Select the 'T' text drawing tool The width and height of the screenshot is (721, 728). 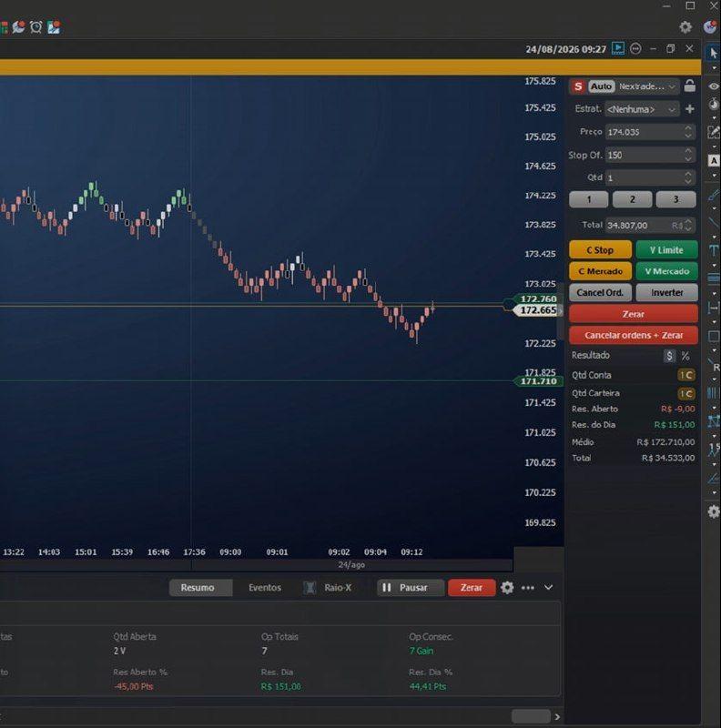(714, 251)
